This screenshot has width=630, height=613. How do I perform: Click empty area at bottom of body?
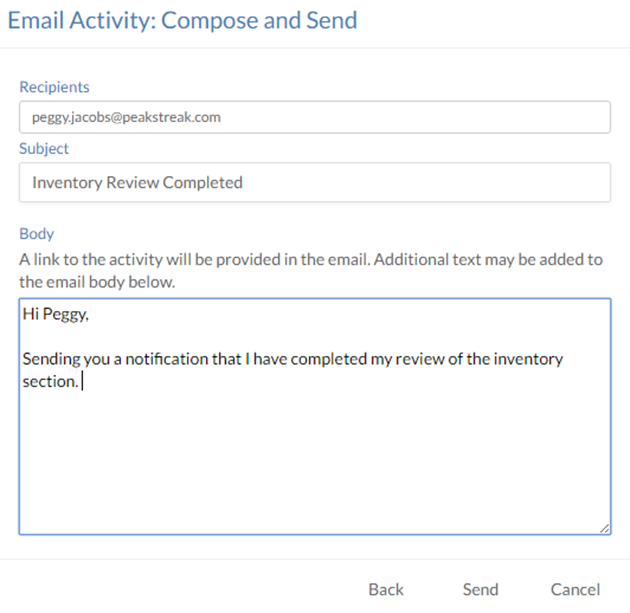coord(314,470)
